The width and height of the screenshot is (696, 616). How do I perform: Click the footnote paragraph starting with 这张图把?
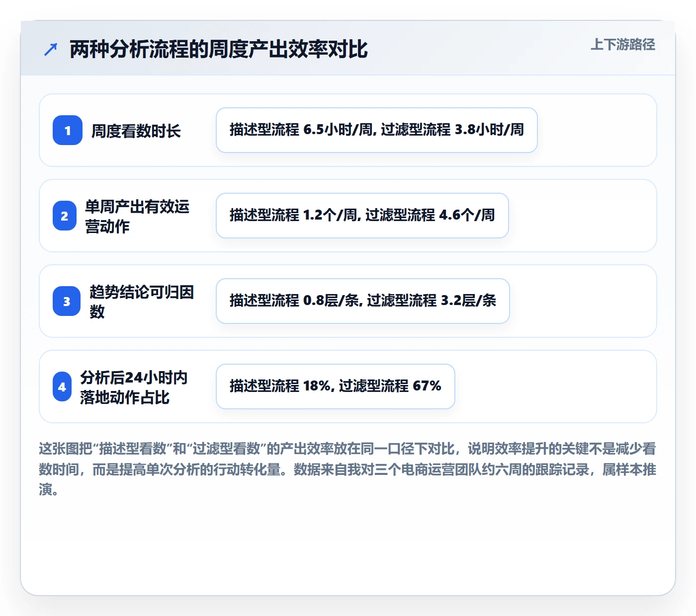coord(348,469)
